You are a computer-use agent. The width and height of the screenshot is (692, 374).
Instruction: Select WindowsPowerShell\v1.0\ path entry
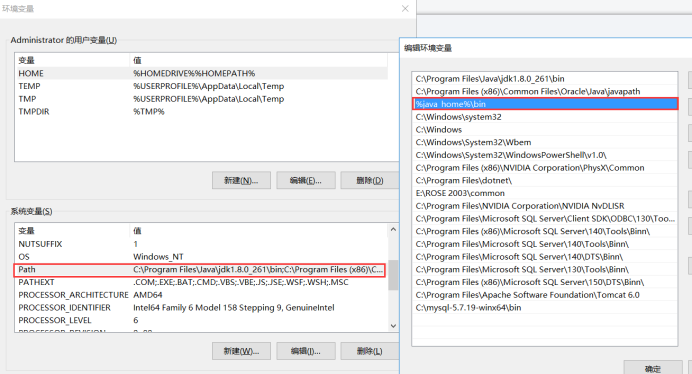point(545,155)
